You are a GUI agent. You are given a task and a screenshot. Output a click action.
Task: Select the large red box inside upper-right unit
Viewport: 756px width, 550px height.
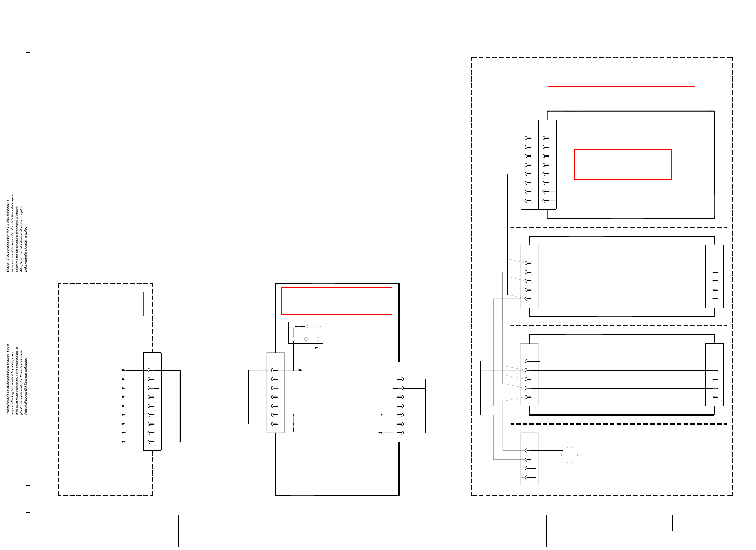click(x=622, y=165)
